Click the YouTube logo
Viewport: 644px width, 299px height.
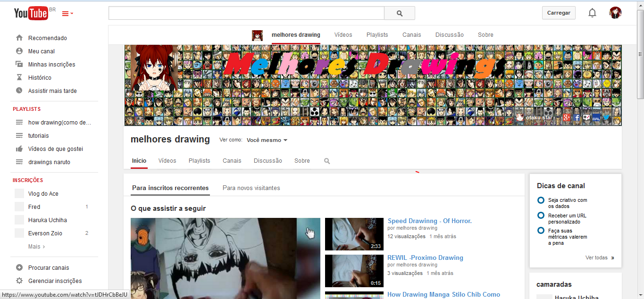(31, 13)
